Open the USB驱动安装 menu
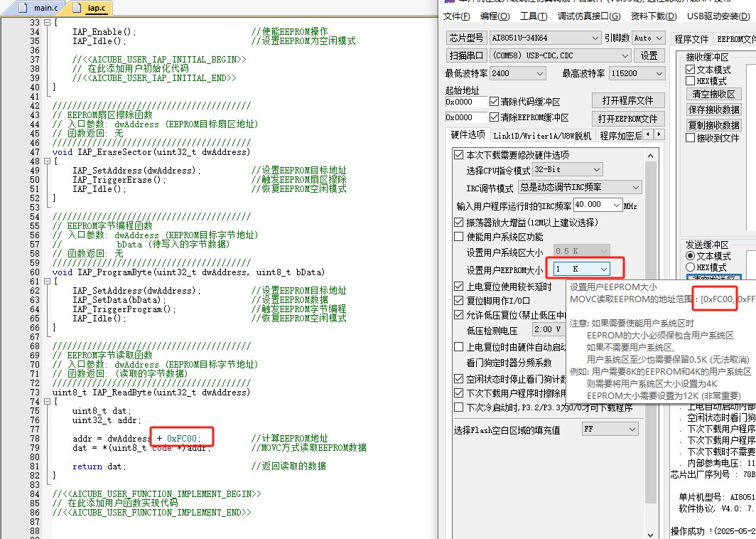 tap(718, 16)
